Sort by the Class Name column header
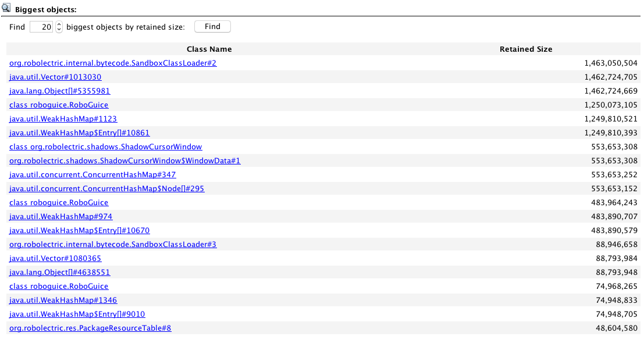The image size is (644, 340). [x=209, y=49]
